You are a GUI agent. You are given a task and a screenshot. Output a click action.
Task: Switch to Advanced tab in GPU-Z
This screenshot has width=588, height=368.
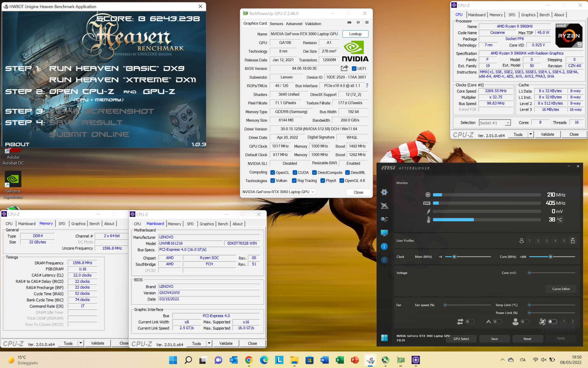coord(294,24)
